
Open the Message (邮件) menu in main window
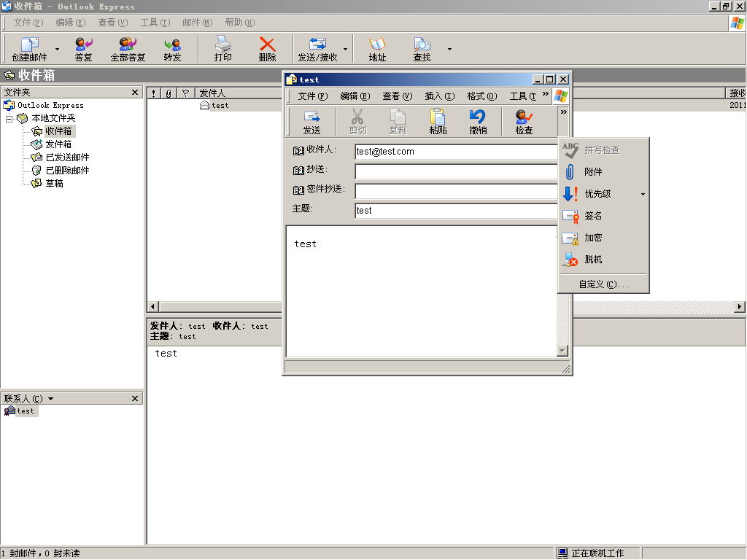tap(197, 23)
